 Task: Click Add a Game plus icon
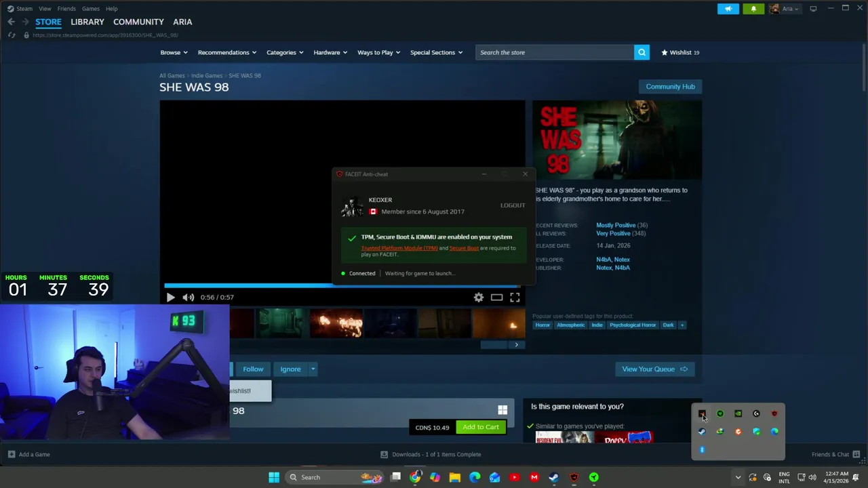12,454
